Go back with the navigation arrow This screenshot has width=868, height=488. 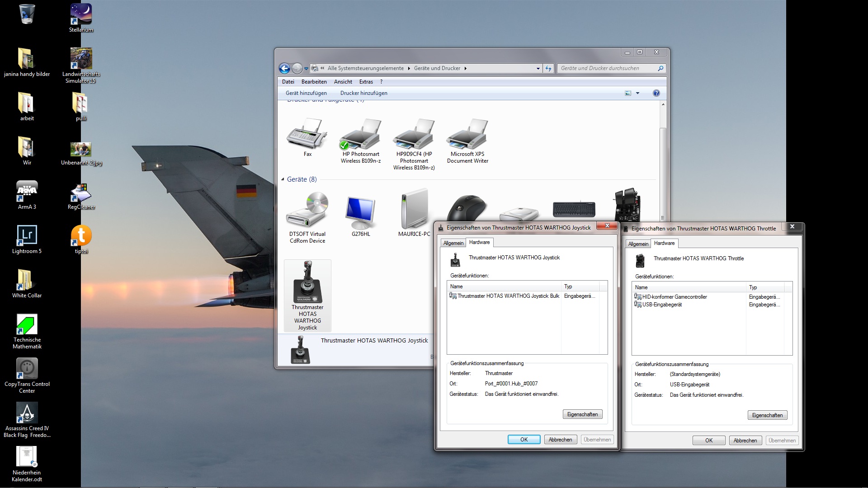point(284,68)
